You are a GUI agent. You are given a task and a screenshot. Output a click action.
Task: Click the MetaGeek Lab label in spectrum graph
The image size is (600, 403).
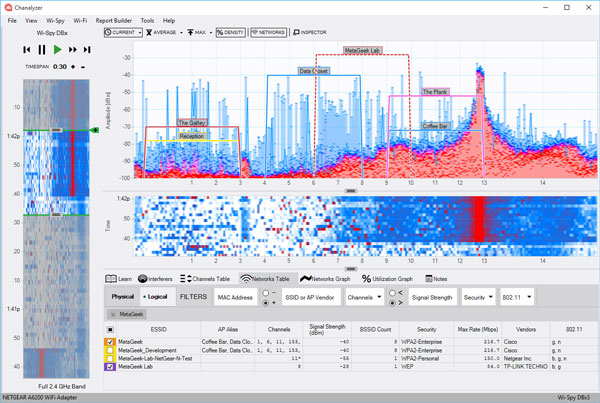(362, 51)
